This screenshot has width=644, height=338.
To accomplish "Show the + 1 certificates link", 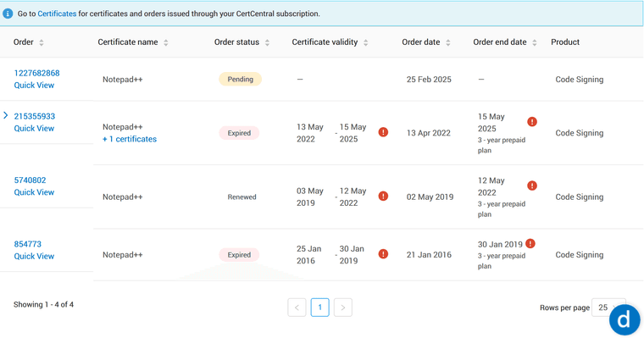I will coord(130,139).
